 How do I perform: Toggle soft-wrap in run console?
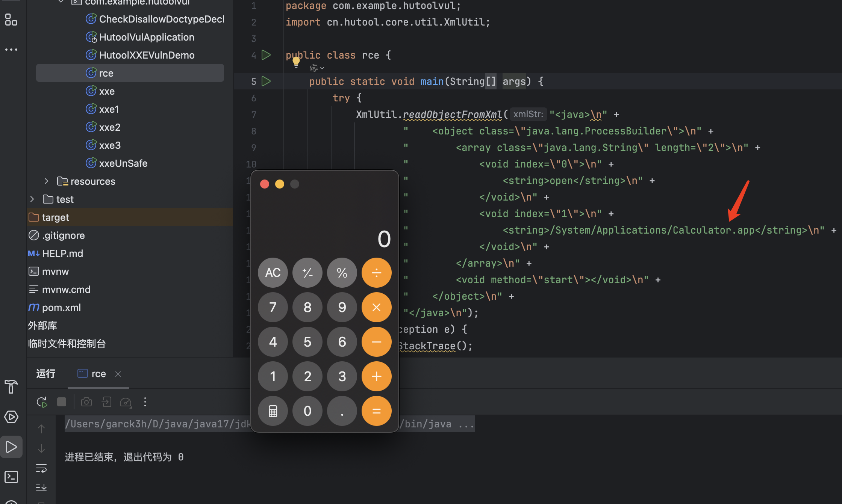point(41,468)
